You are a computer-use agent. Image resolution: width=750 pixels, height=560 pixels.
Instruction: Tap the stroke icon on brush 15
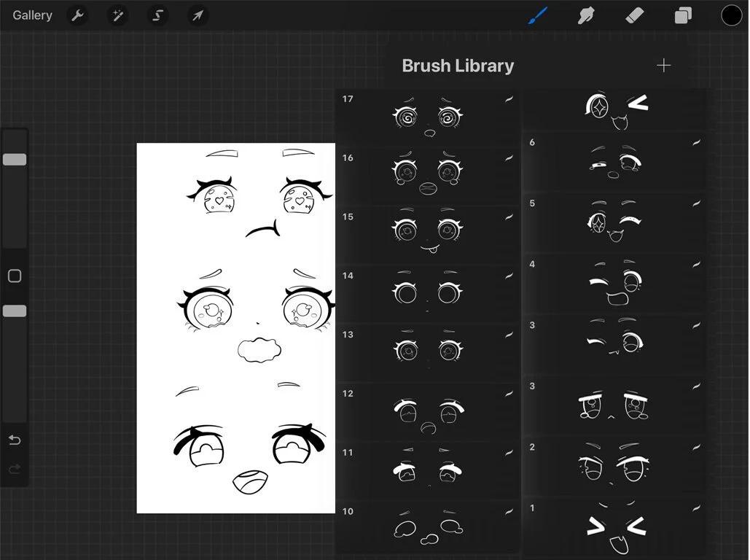509,217
